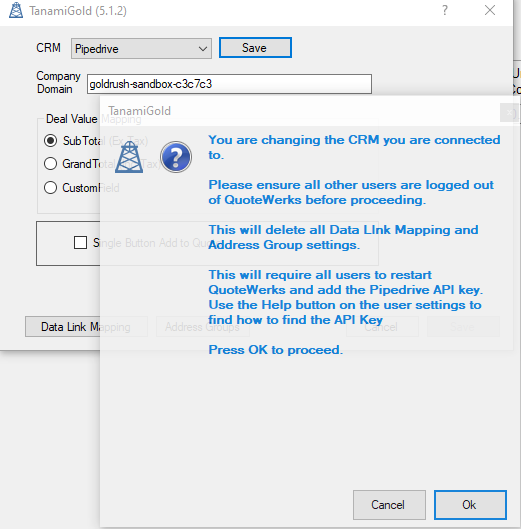
Task: Expand the CRM Pipedrive dropdown
Action: [141, 49]
